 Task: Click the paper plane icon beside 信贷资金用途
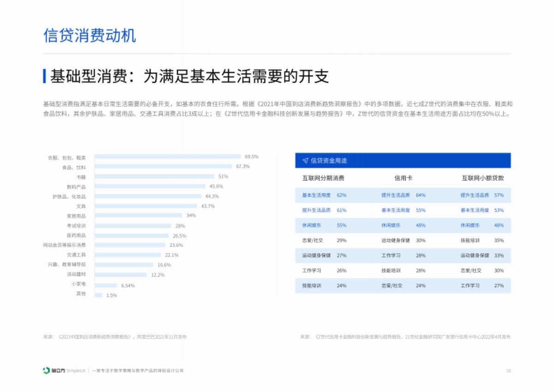coord(305,160)
